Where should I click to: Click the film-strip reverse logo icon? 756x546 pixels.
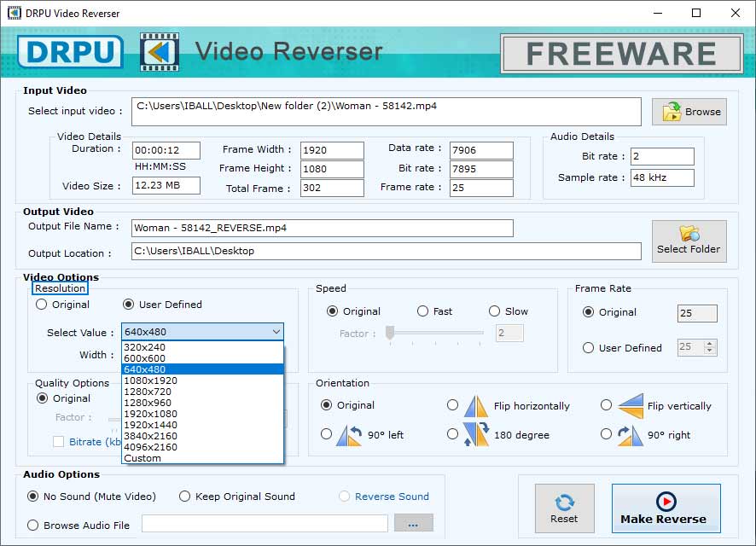(160, 52)
